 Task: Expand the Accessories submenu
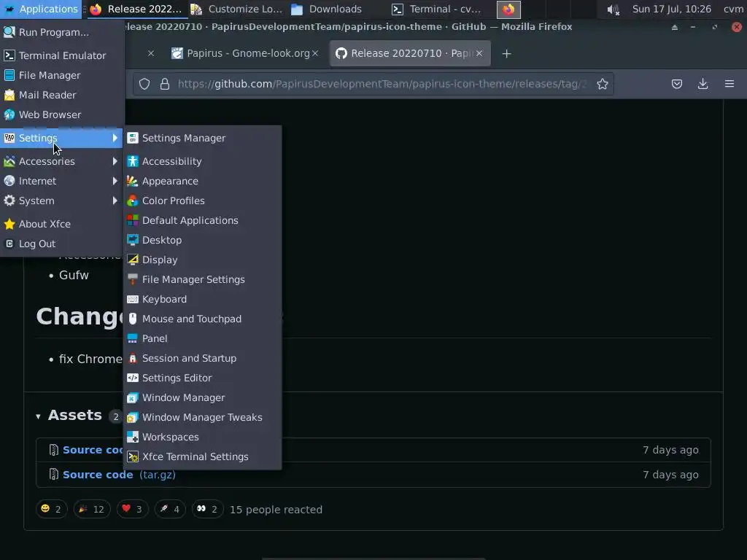coord(62,161)
